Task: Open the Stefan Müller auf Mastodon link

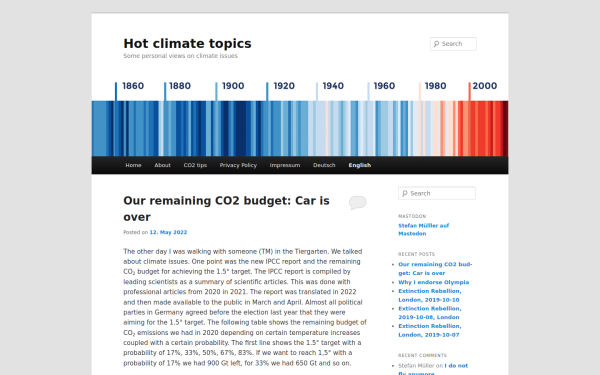Action: coord(424,230)
